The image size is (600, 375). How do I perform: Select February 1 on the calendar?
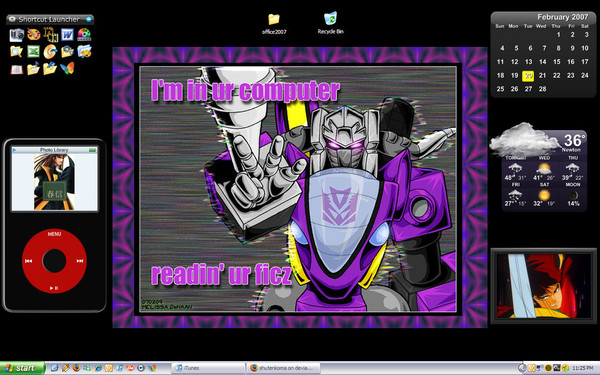pyautogui.click(x=558, y=35)
